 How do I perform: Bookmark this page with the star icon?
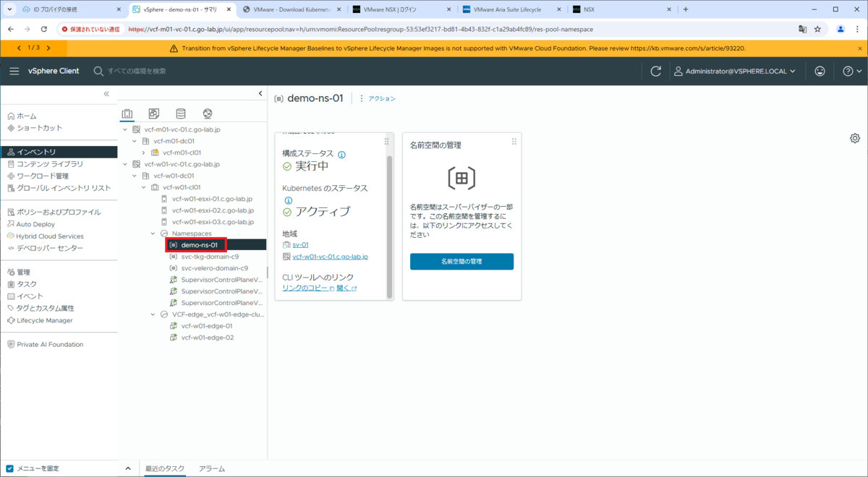[817, 29]
